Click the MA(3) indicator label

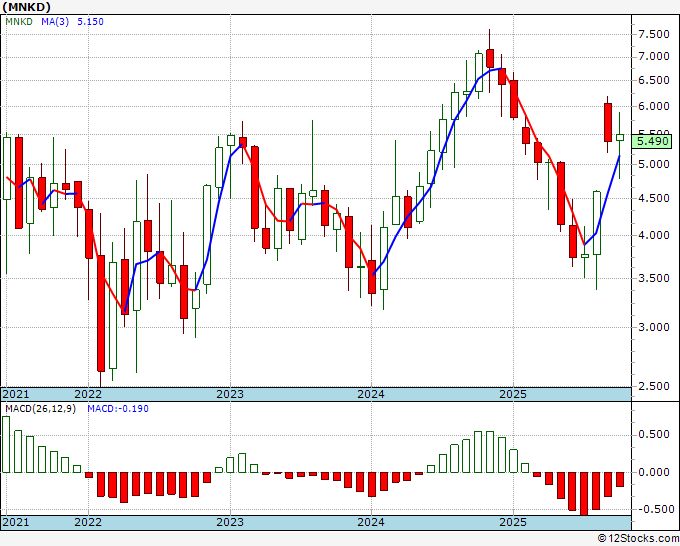point(55,22)
